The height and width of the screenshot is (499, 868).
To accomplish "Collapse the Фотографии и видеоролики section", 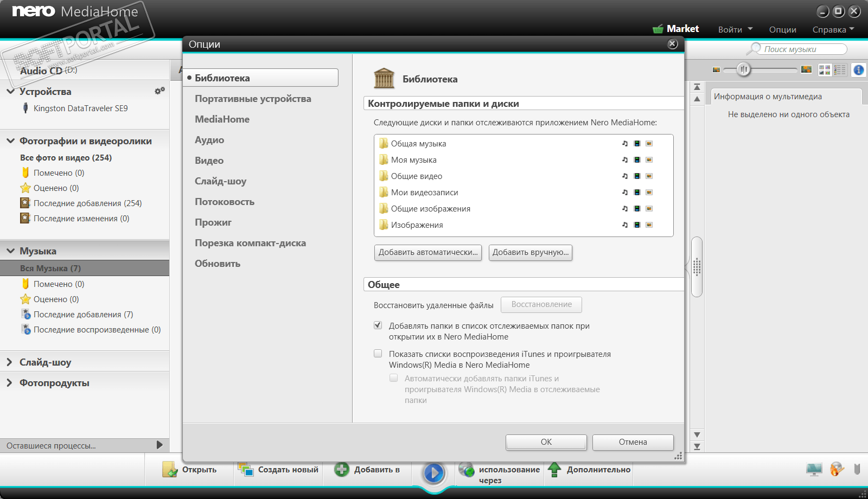I will click(x=10, y=140).
